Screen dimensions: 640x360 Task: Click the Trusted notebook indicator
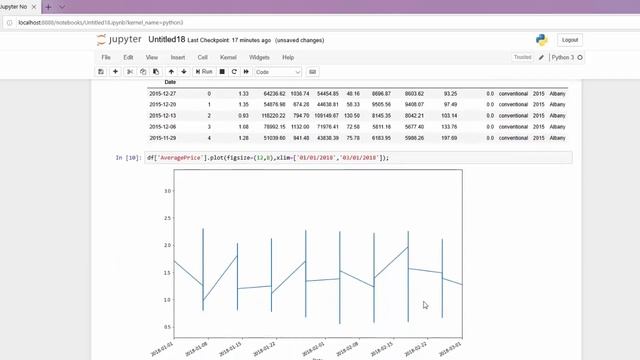click(x=522, y=57)
